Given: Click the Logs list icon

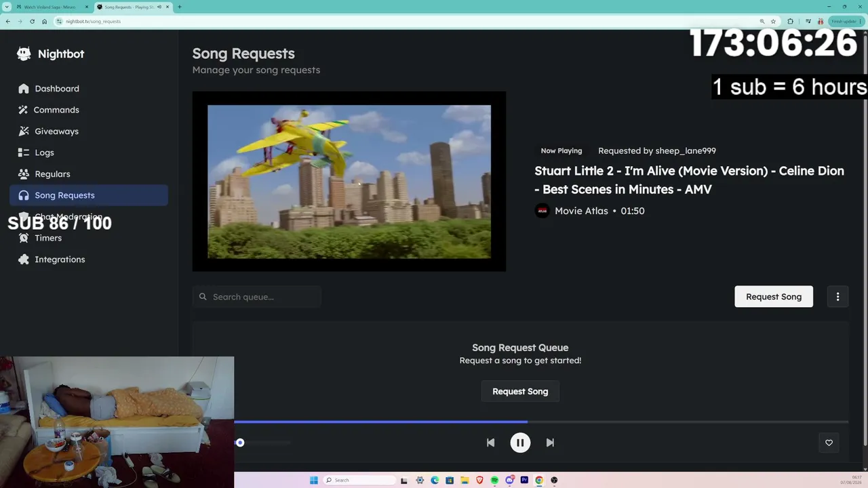Looking at the screenshot, I should 24,152.
